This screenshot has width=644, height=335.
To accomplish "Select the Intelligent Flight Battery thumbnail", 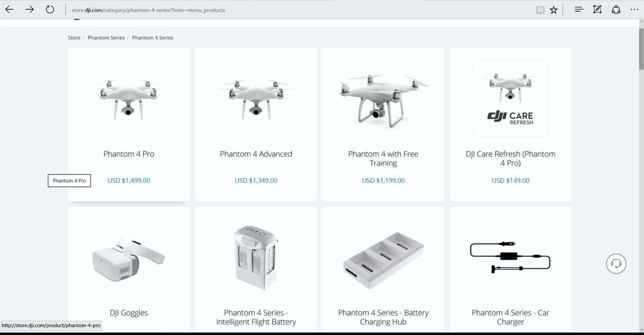I will 256,258.
